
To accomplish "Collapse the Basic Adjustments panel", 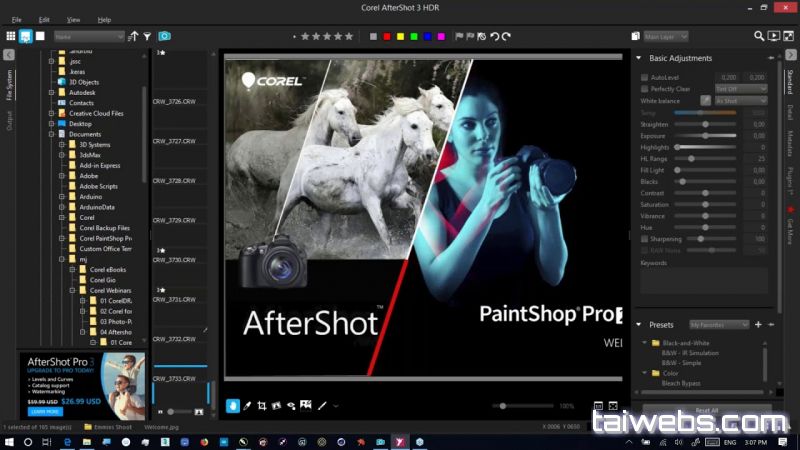I will tap(641, 59).
